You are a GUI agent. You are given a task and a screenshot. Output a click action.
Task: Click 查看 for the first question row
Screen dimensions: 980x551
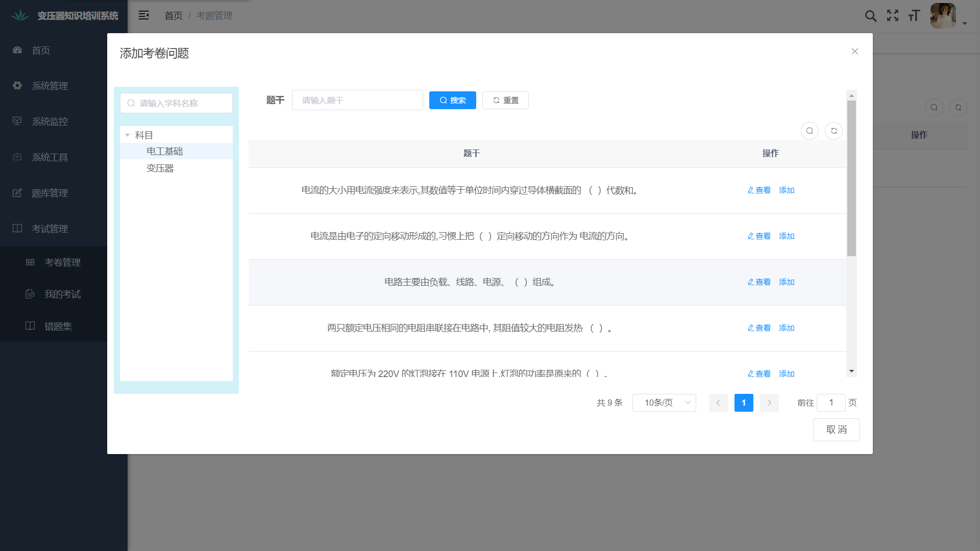pos(759,190)
